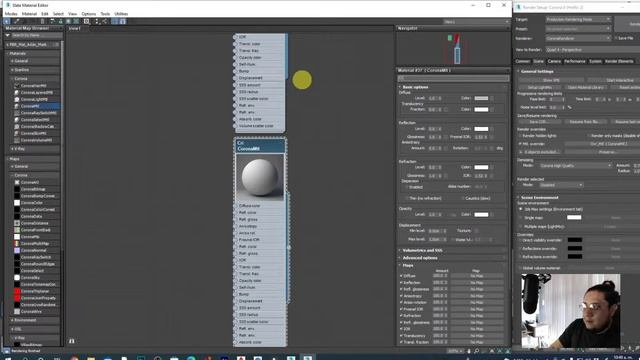Enable Render hidden lights in Render Setup

pos(520,136)
